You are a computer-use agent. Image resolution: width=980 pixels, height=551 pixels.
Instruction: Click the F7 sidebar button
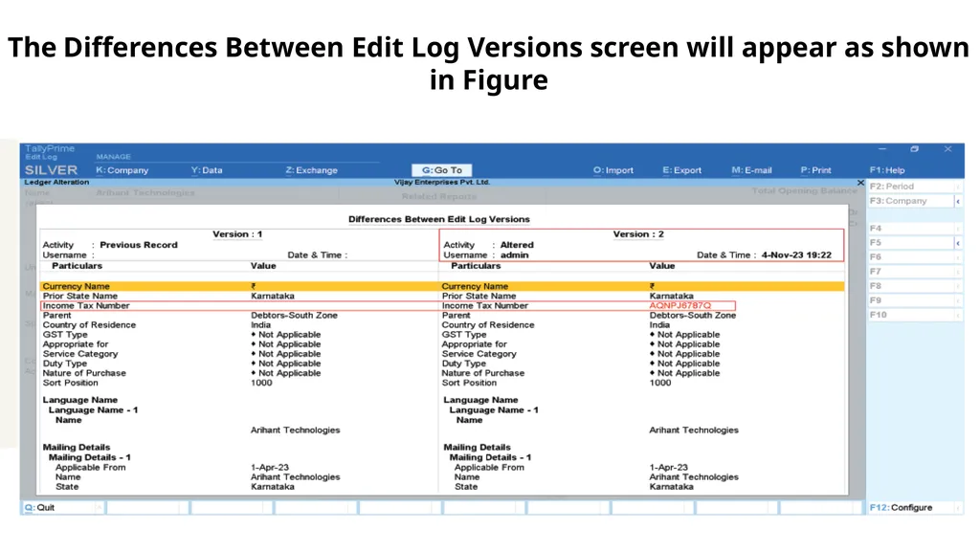[911, 271]
